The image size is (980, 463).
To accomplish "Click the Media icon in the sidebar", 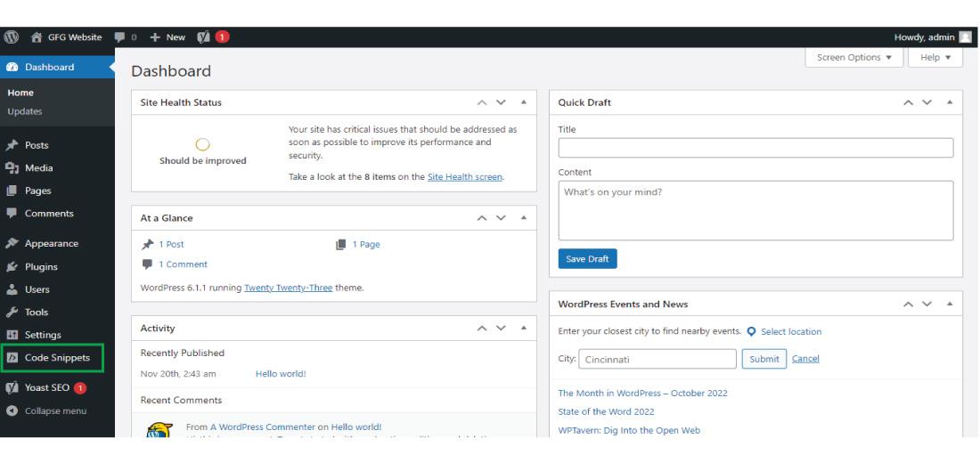I will pos(12,168).
